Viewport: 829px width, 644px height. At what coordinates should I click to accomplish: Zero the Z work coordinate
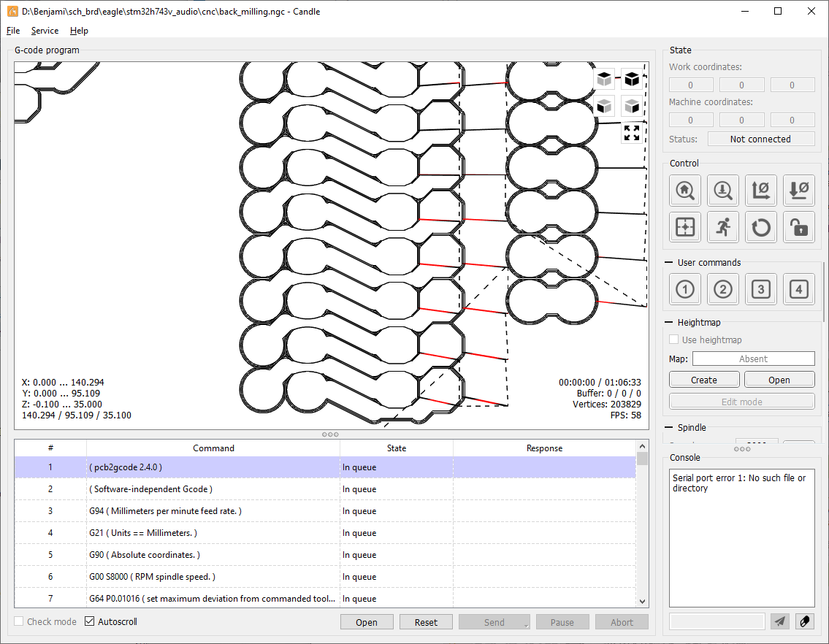pos(799,191)
